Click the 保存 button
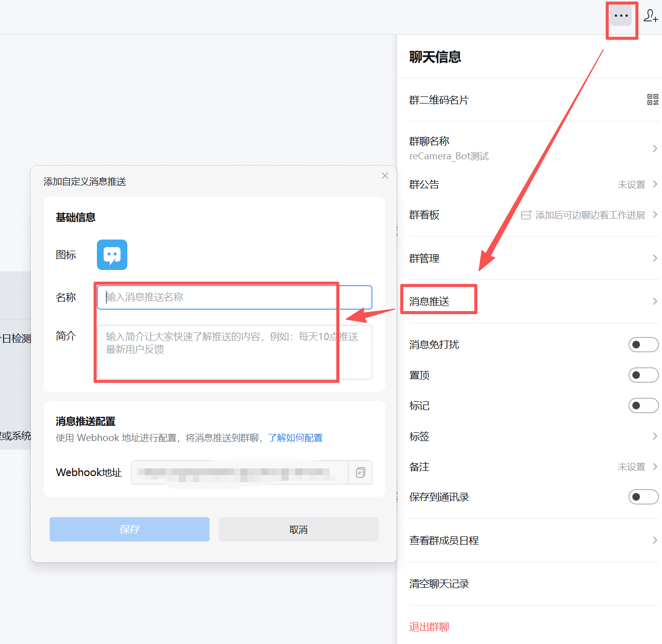The height and width of the screenshot is (644, 662). 129,529
